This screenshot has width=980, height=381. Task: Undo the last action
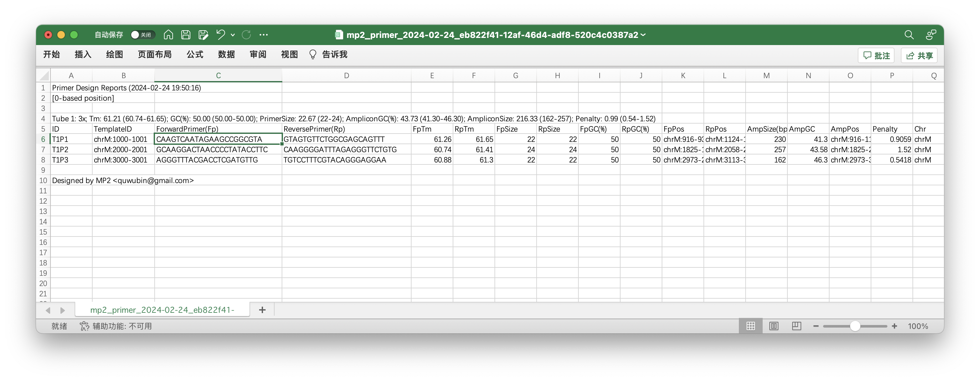[221, 35]
